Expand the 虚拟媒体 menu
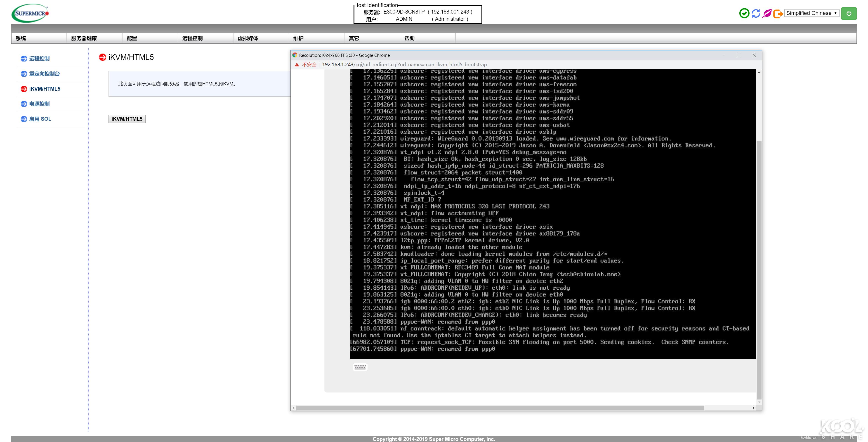 pyautogui.click(x=248, y=38)
